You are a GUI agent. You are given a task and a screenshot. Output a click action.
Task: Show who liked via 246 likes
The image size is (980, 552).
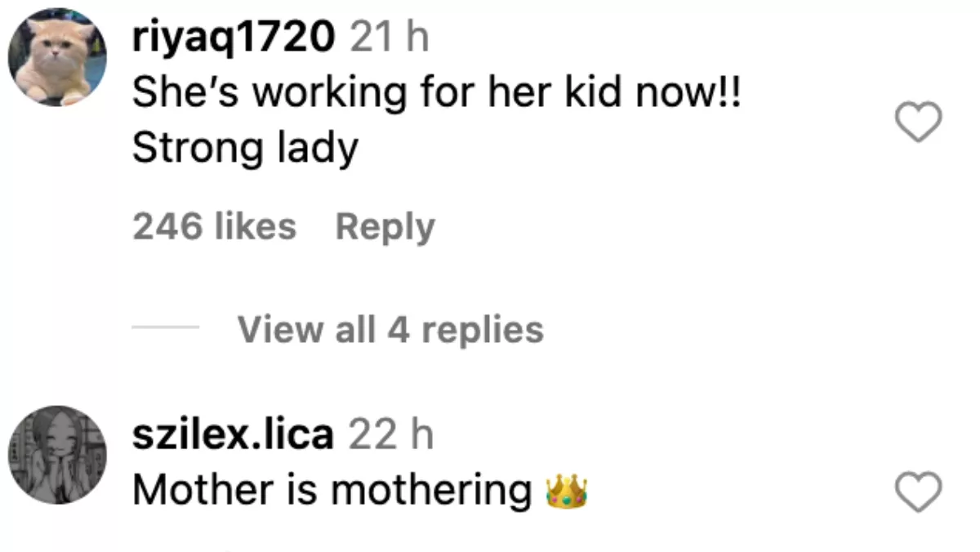point(214,226)
